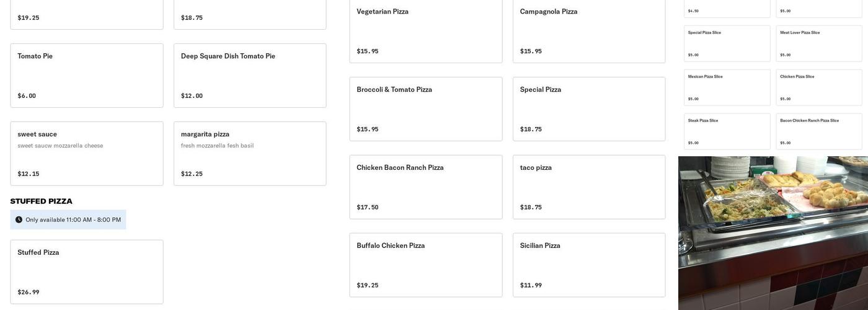The height and width of the screenshot is (310, 868).
Task: Open the Sicilian Pizza card
Action: click(x=589, y=265)
